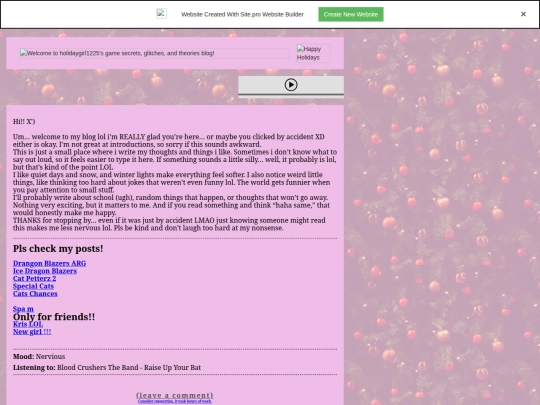Screen dimensions: 540x405
Task: Click the Site.pro logo icon in banner
Action: [x=162, y=13]
